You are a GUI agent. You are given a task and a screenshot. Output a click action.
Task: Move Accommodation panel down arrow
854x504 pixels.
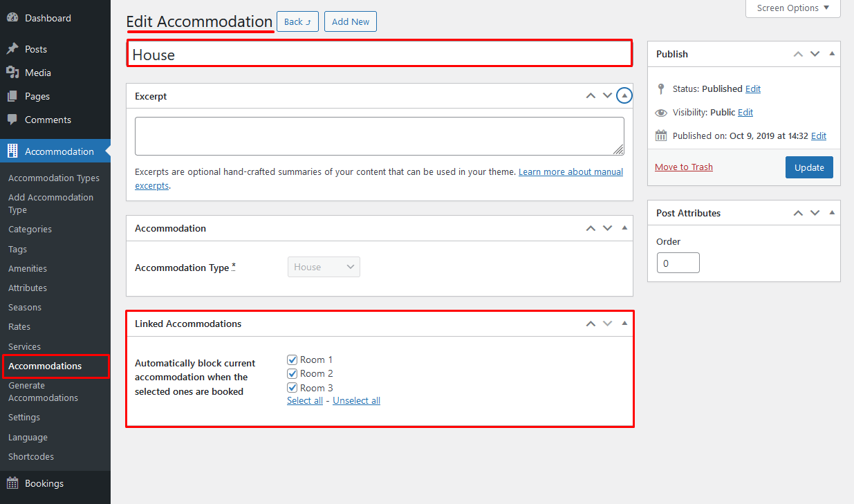click(607, 227)
